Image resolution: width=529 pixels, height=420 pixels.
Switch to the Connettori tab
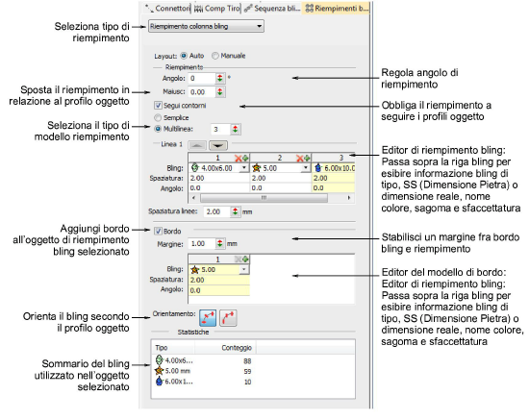pos(167,8)
